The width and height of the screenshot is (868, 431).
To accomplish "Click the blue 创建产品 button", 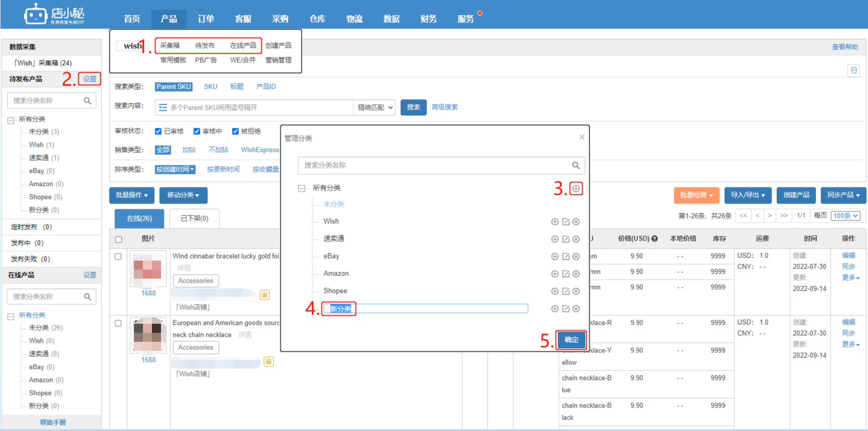I will point(796,195).
